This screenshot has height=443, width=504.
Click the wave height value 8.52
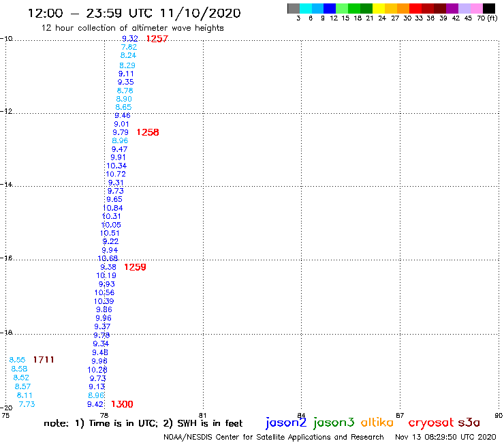(21, 378)
